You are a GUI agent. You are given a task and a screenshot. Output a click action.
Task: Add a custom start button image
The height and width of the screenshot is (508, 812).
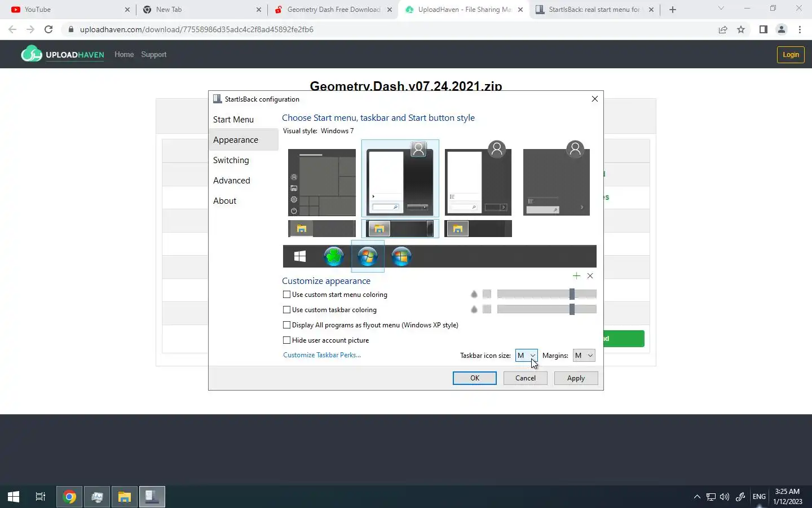click(x=576, y=276)
